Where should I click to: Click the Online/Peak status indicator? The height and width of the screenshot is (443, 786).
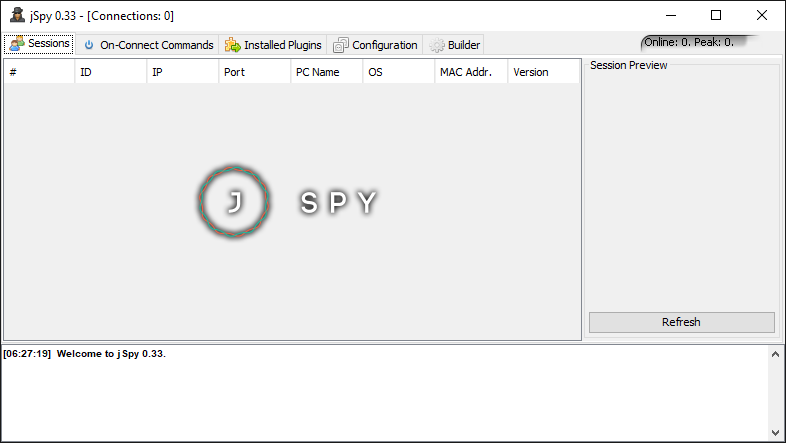[689, 42]
